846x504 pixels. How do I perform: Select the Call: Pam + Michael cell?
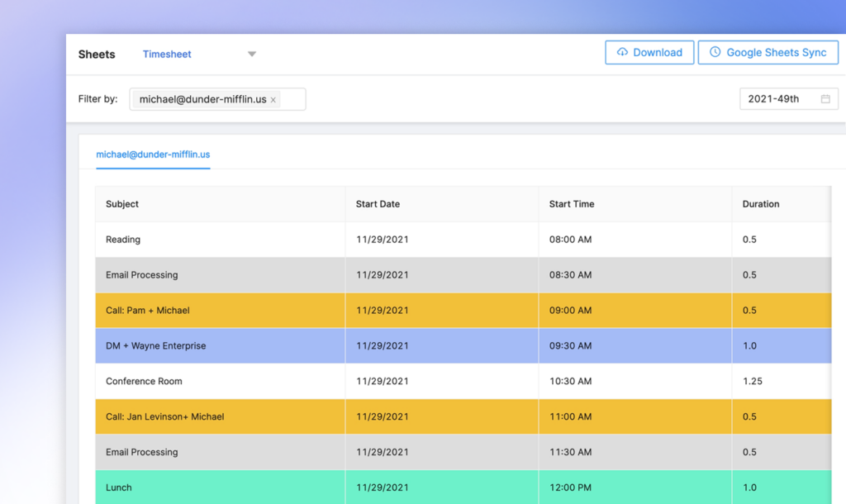(220, 311)
